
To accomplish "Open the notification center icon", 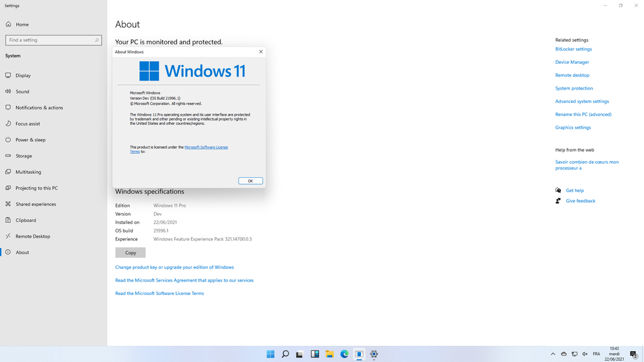I will click(x=634, y=354).
